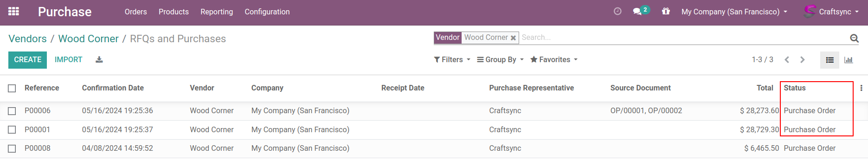This screenshot has width=868, height=167.
Task: Open the apps grid menu icon
Action: pos(14,11)
